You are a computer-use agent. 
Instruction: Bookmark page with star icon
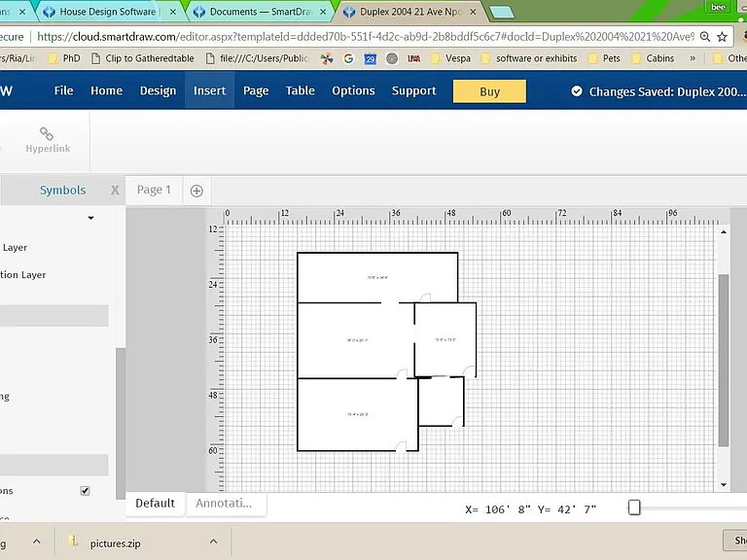point(723,37)
